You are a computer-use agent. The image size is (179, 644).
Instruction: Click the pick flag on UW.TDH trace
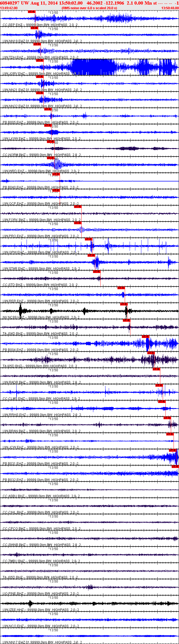(37, 44)
